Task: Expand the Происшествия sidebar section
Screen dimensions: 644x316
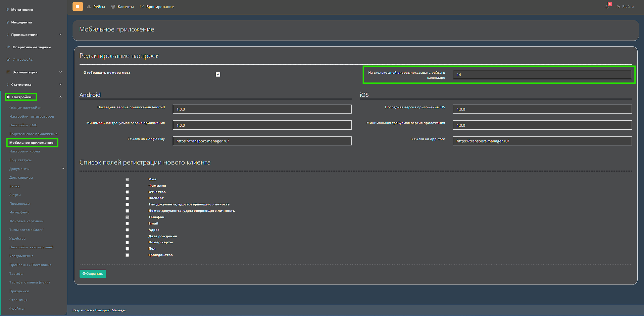Action: 60,35
